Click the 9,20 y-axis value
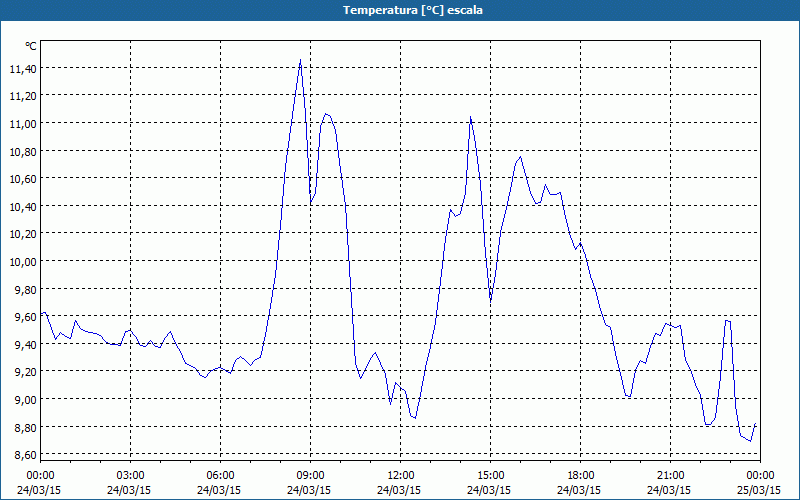Viewport: 800px width, 500px height. coord(26,371)
